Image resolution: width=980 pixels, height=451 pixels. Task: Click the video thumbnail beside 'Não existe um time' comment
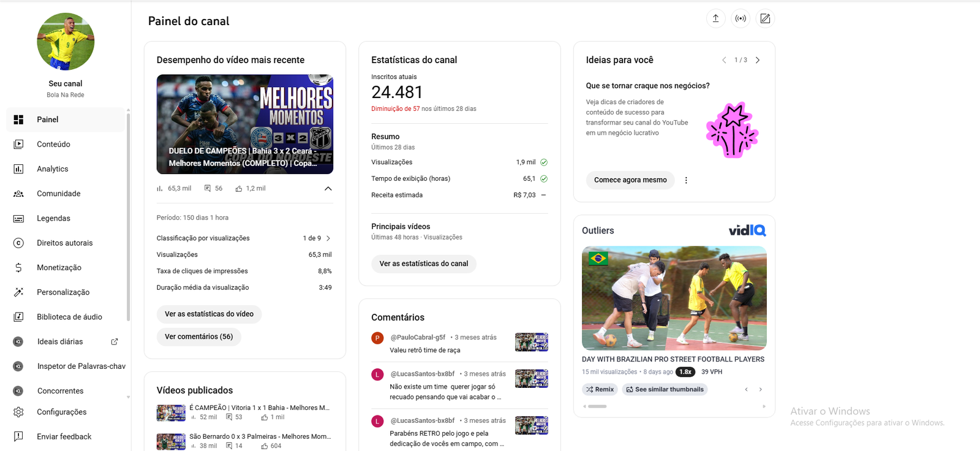532,379
